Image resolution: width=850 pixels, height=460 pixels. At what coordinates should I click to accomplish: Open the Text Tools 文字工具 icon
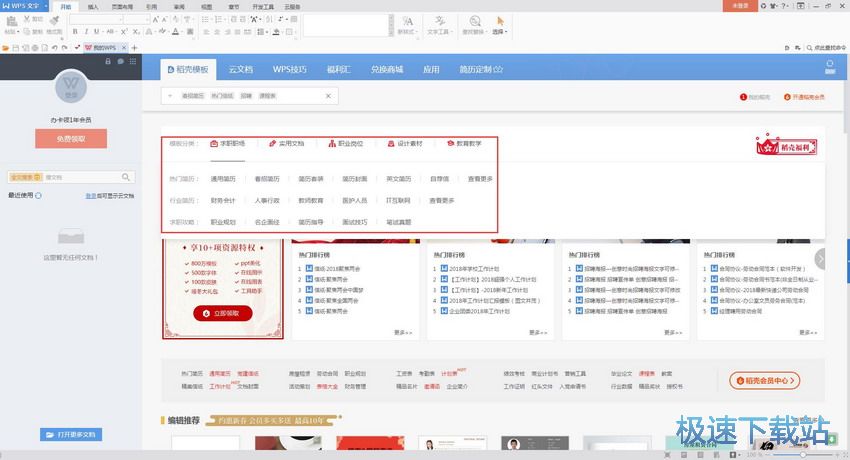439,24
